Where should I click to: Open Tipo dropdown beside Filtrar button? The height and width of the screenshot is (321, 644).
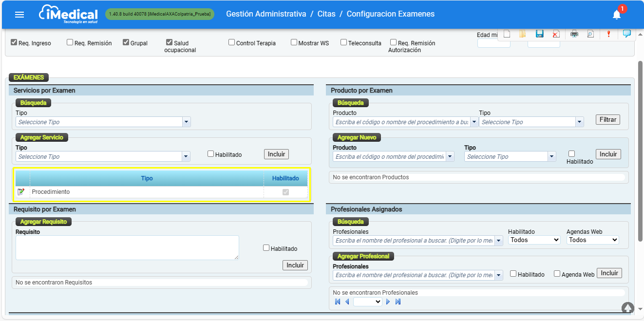[579, 122]
